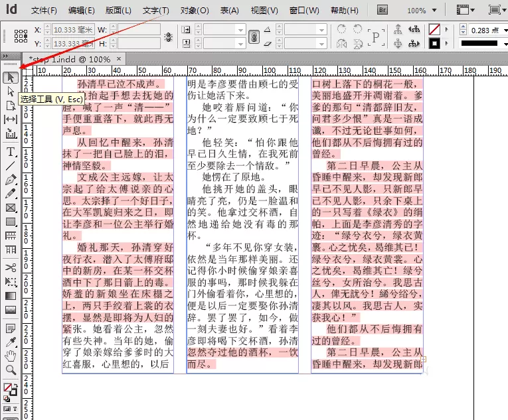
Task: Open screen mode dropdown in top bar
Action: click(505, 11)
